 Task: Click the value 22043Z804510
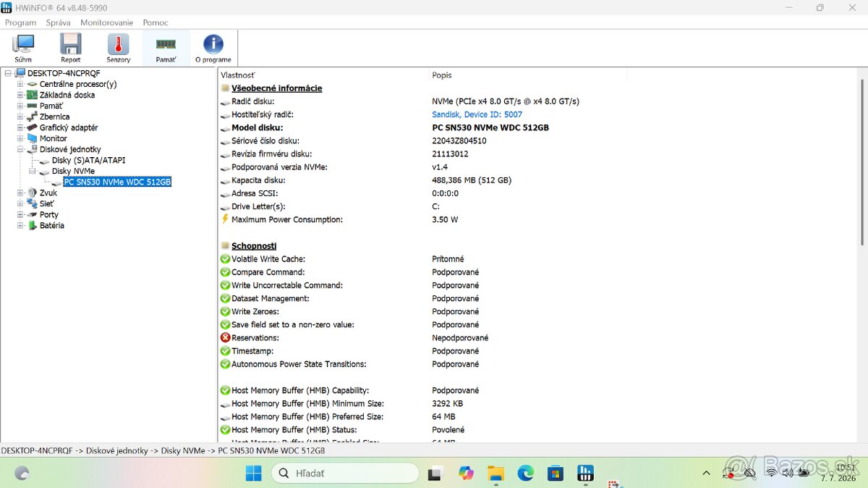[x=459, y=140]
